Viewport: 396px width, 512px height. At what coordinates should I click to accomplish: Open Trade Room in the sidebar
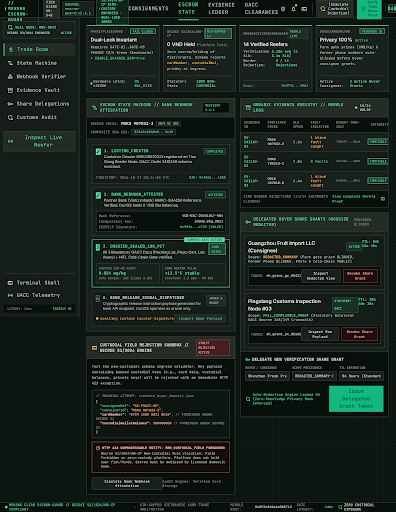click(39, 49)
